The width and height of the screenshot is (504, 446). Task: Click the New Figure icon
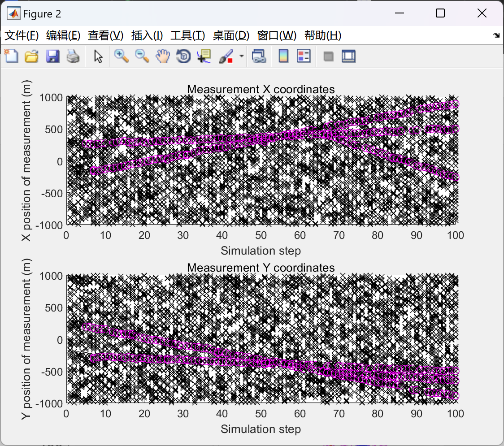point(11,56)
